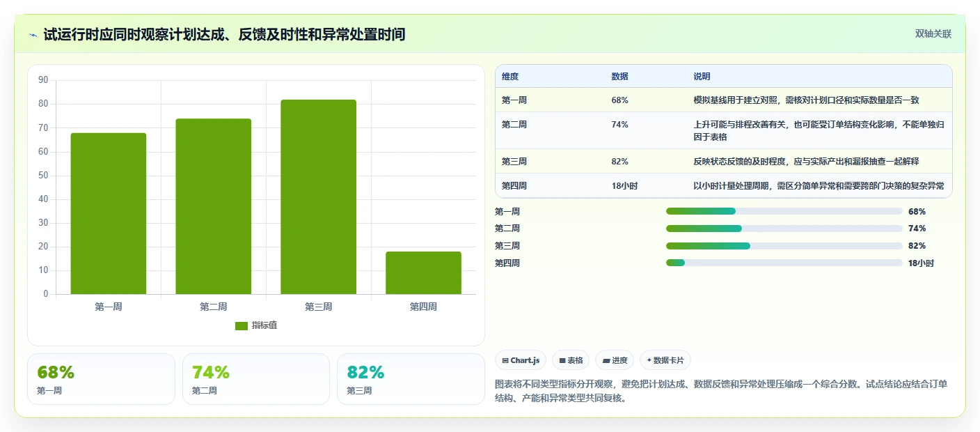
Task: Click the 68% value in table
Action: click(x=620, y=100)
